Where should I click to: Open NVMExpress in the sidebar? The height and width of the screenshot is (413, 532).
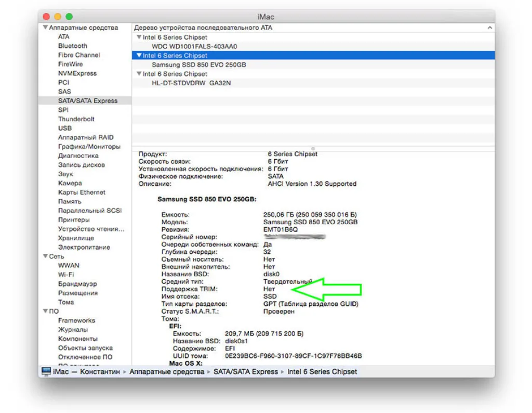pos(77,73)
